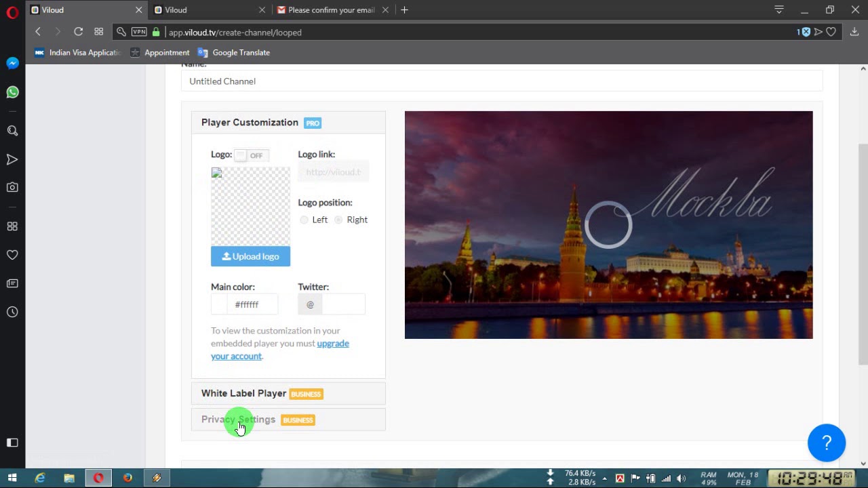Open Messenger in Opera sidebar
868x488 pixels.
[12, 63]
